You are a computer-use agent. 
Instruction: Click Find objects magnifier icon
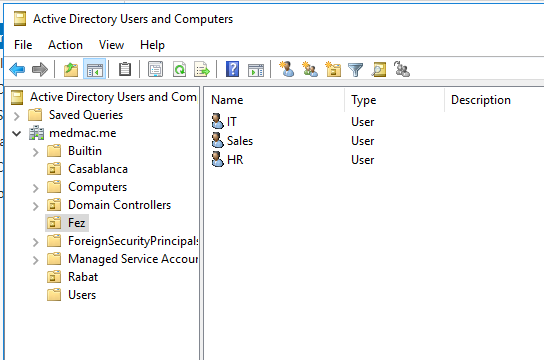(379, 69)
